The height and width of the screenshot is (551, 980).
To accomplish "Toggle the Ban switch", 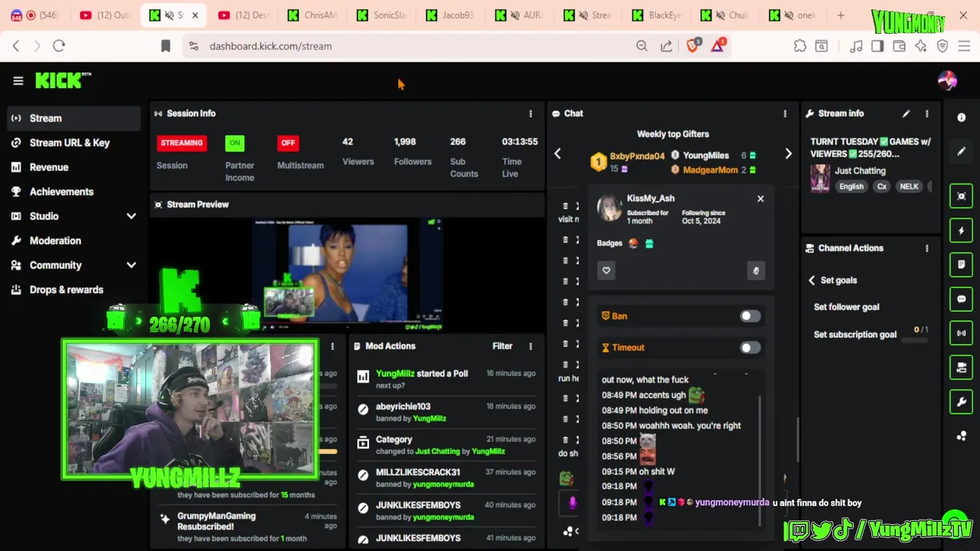I will pyautogui.click(x=750, y=316).
